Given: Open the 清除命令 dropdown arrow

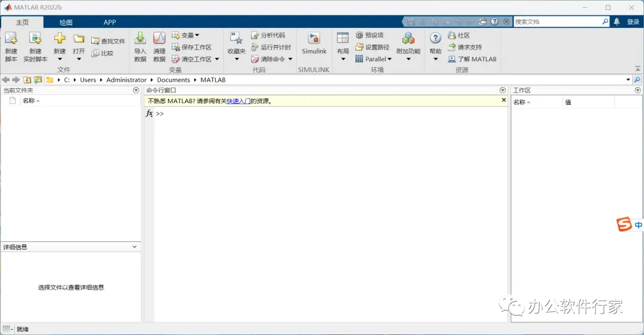Looking at the screenshot, I should (x=290, y=59).
